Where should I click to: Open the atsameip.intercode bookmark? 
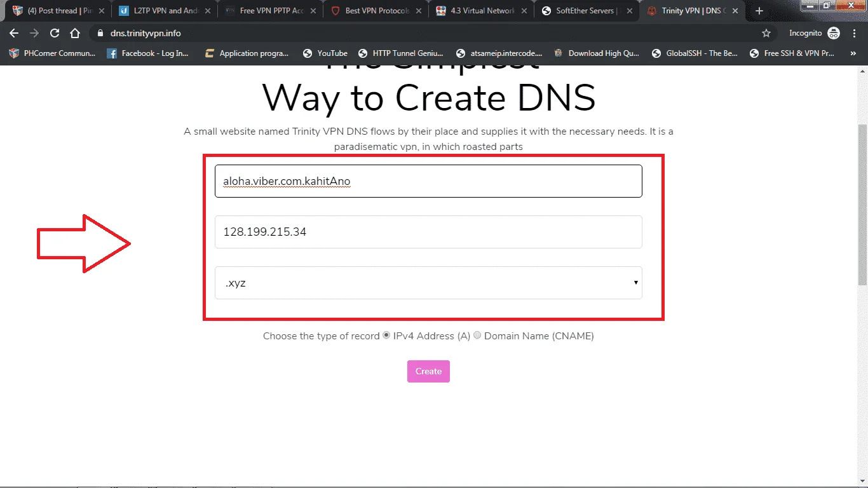(499, 53)
